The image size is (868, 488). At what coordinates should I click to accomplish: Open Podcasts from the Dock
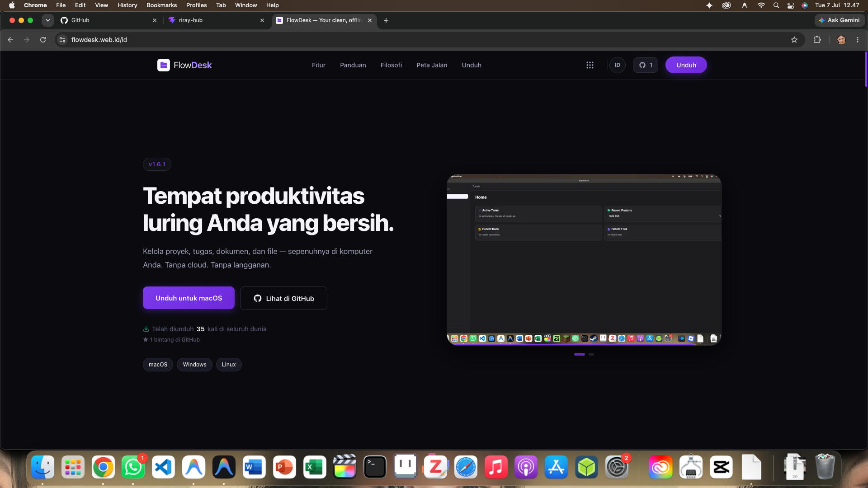point(526,467)
